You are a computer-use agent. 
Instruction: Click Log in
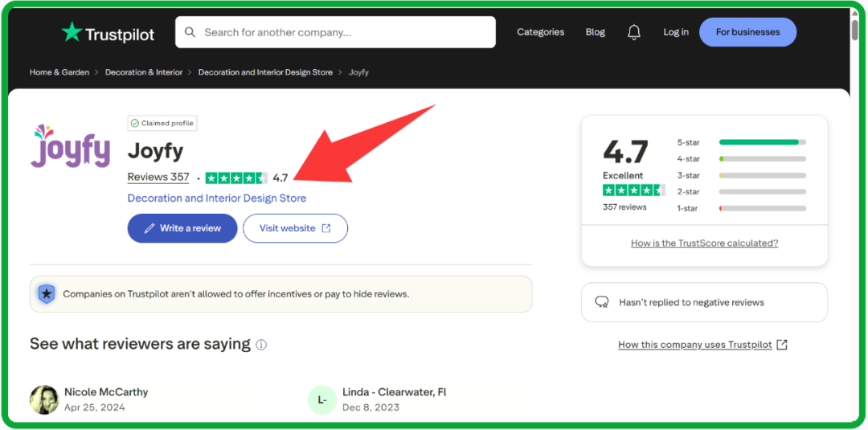[676, 32]
